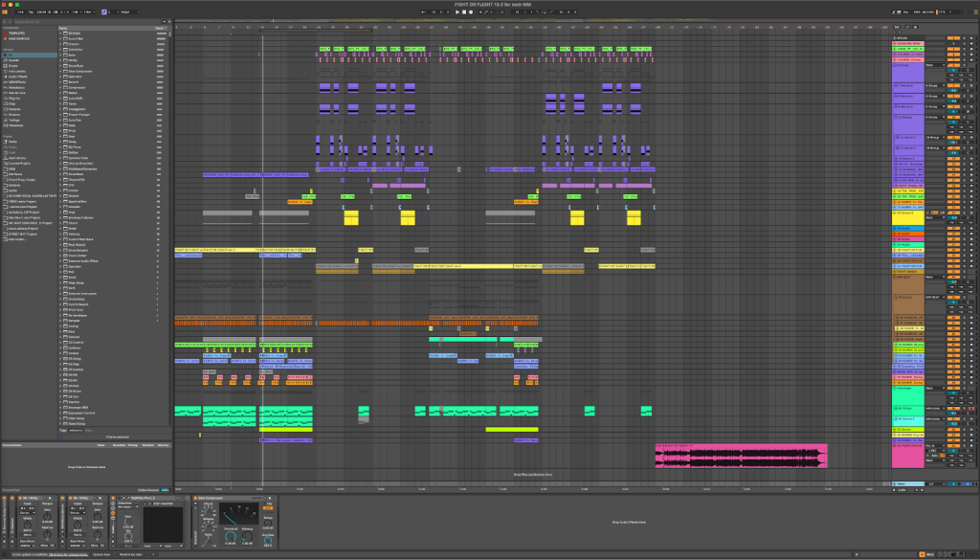
Task: Select Drums in the browser library
Action: click(x=12, y=65)
